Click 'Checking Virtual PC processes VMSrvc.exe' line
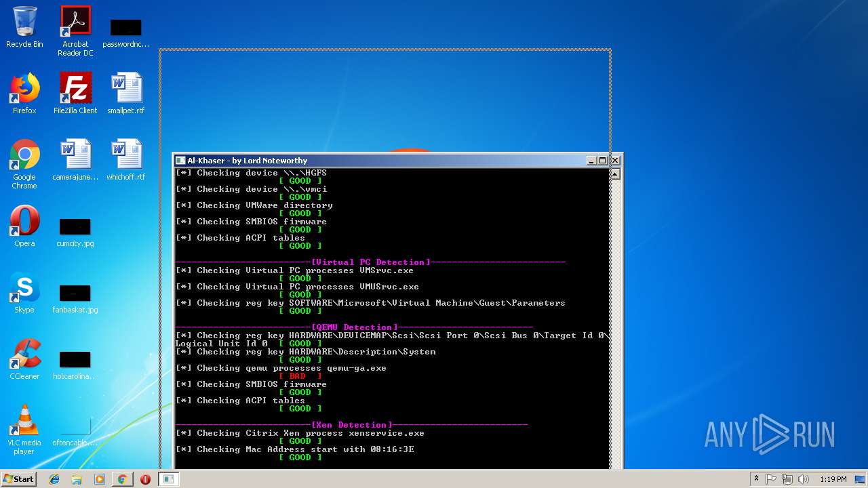Screen dimensions: 868x488 click(294, 270)
